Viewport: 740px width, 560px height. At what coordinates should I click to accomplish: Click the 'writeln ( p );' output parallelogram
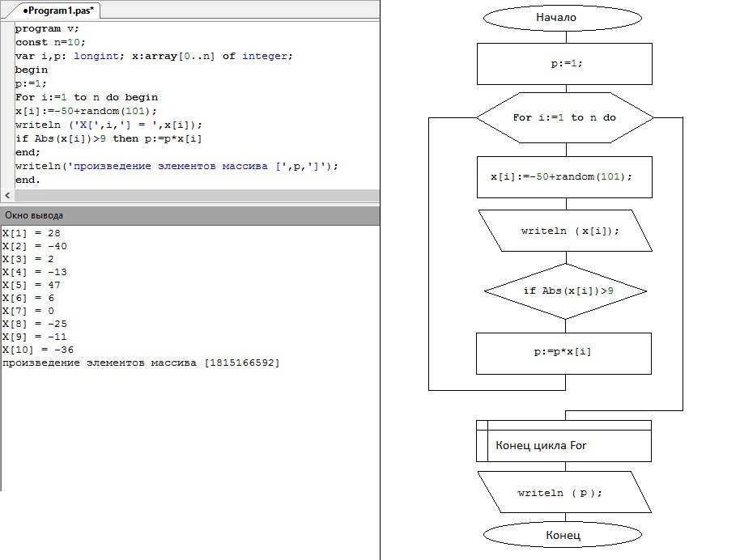[564, 492]
